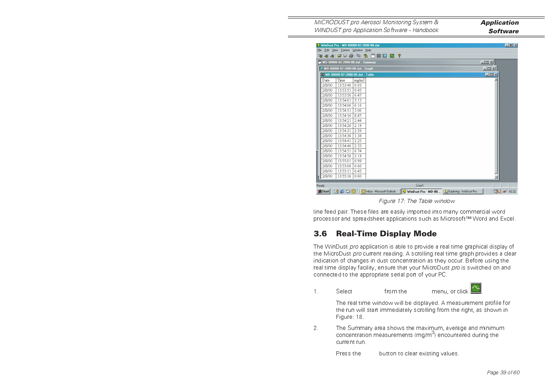
Task: Open the View menu
Action: point(335,50)
